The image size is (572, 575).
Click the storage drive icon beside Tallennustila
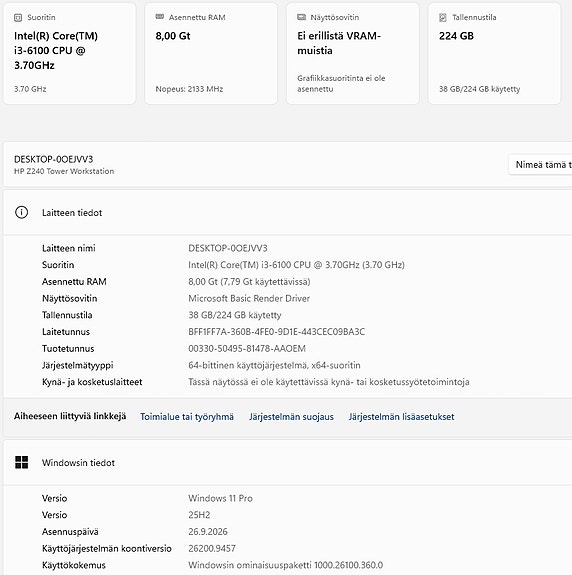click(x=443, y=17)
